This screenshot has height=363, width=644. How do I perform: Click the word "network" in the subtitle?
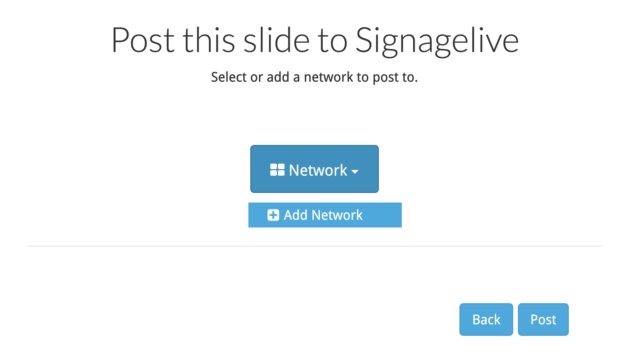[x=328, y=77]
